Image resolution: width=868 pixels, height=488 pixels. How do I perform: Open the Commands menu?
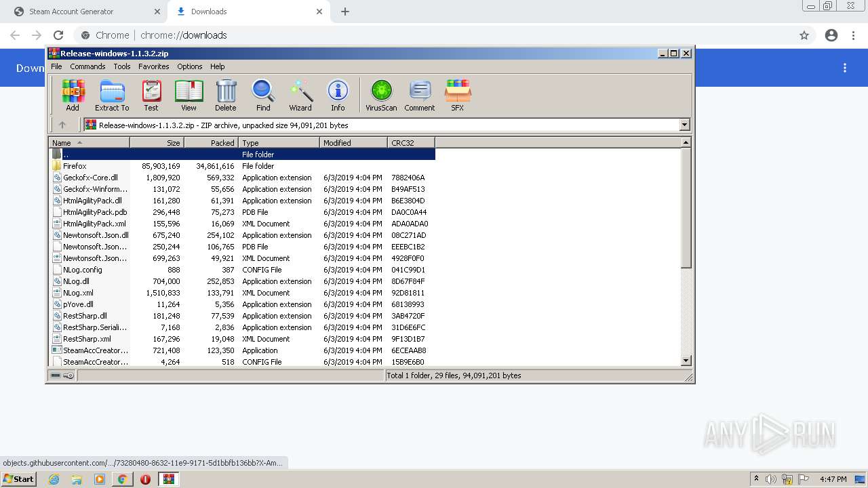point(87,66)
